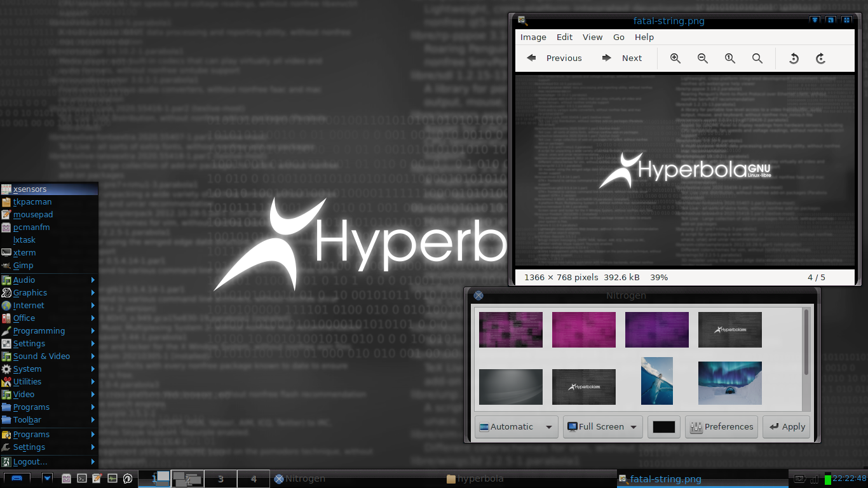The height and width of the screenshot is (488, 868).
Task: Expand the Toolbar submenu
Action: coord(49,420)
